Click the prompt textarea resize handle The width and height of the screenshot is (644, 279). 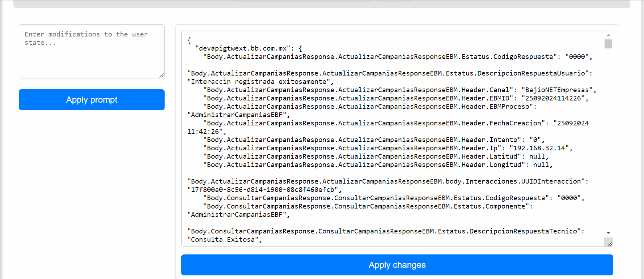coord(161,75)
